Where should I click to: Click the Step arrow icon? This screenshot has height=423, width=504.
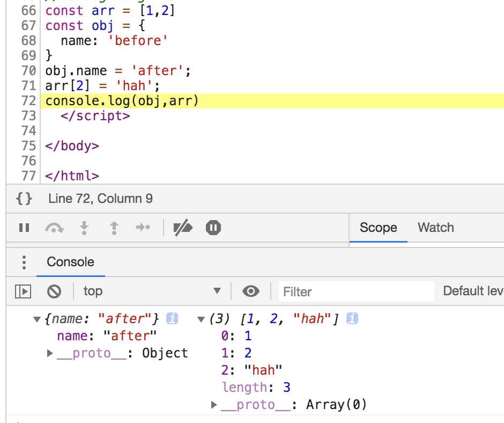143,227
